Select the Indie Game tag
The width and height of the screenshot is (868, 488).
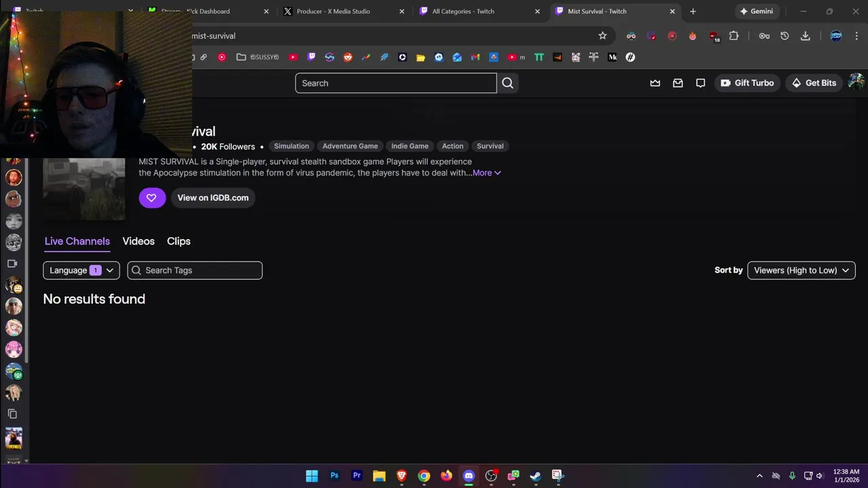coord(410,146)
